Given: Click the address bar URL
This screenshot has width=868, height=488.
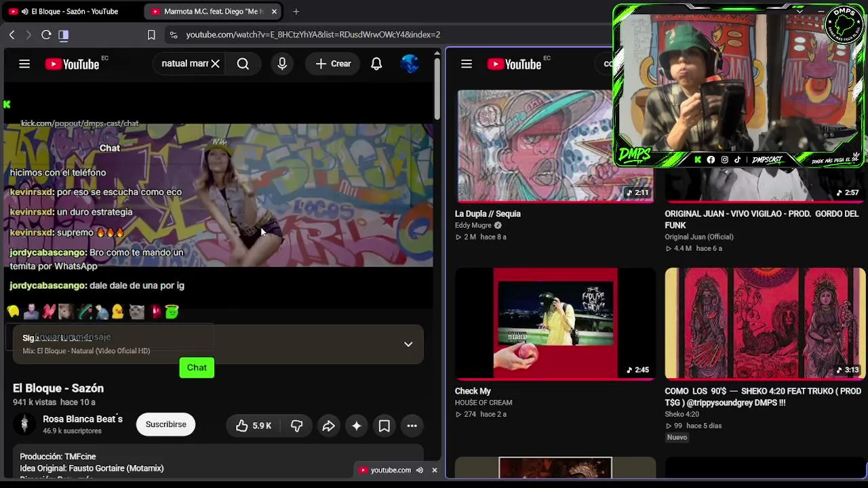Looking at the screenshot, I should pos(313,35).
